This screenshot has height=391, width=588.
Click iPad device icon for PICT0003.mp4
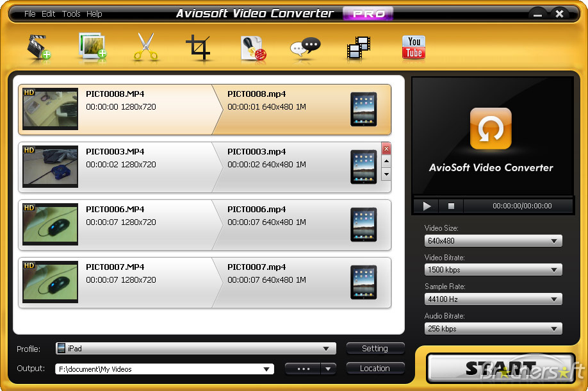(363, 167)
